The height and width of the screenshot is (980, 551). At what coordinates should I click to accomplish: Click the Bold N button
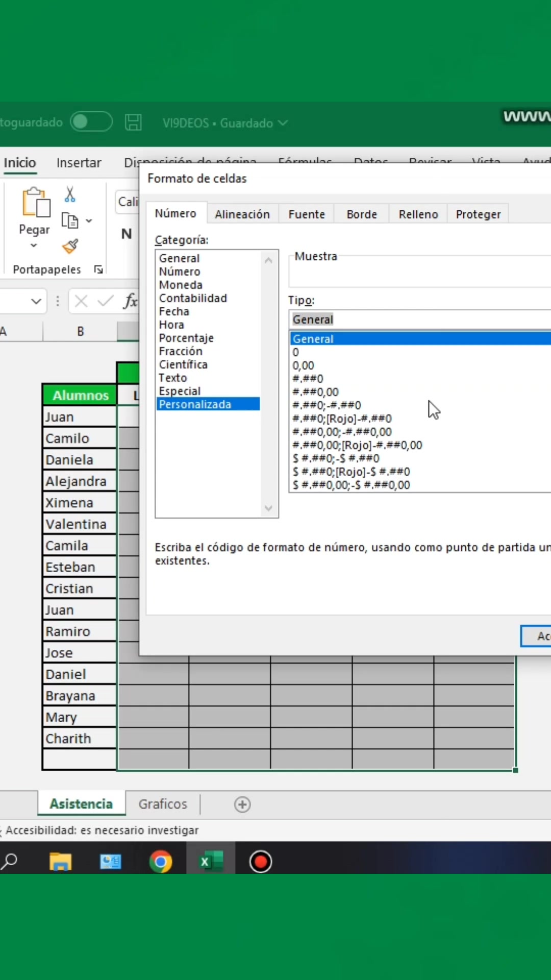[127, 234]
